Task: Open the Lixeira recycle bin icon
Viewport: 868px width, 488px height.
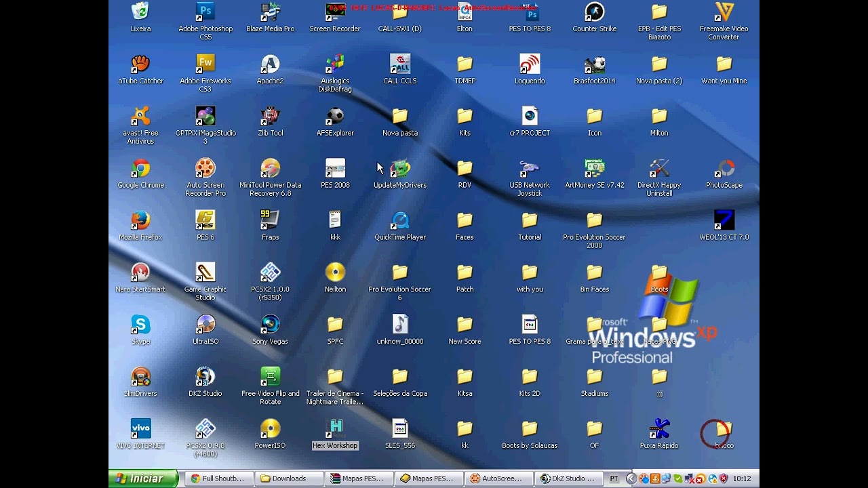Action: tap(140, 12)
